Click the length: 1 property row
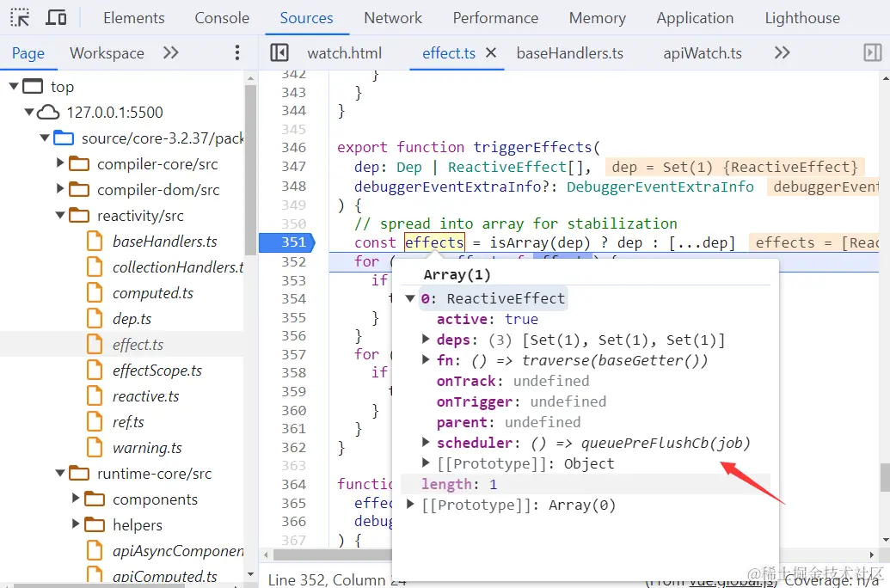This screenshot has width=890, height=588. point(586,484)
